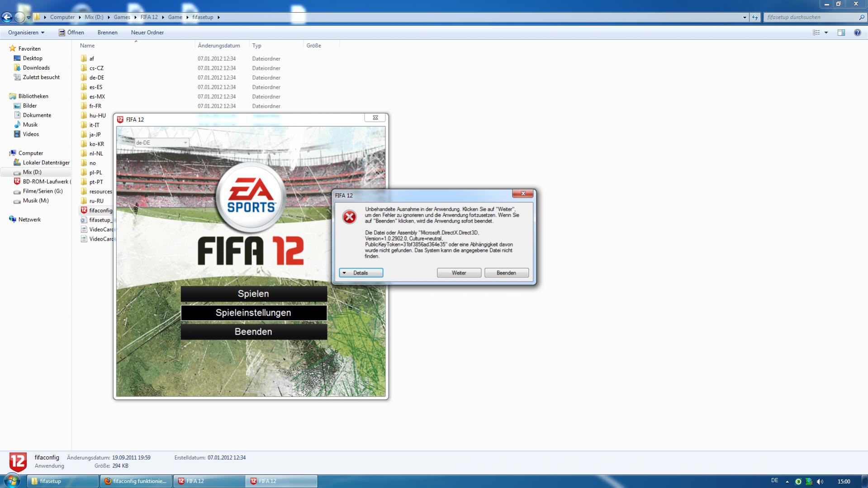Click Brennen in the Explorer toolbar
This screenshot has width=868, height=488.
pos(107,33)
